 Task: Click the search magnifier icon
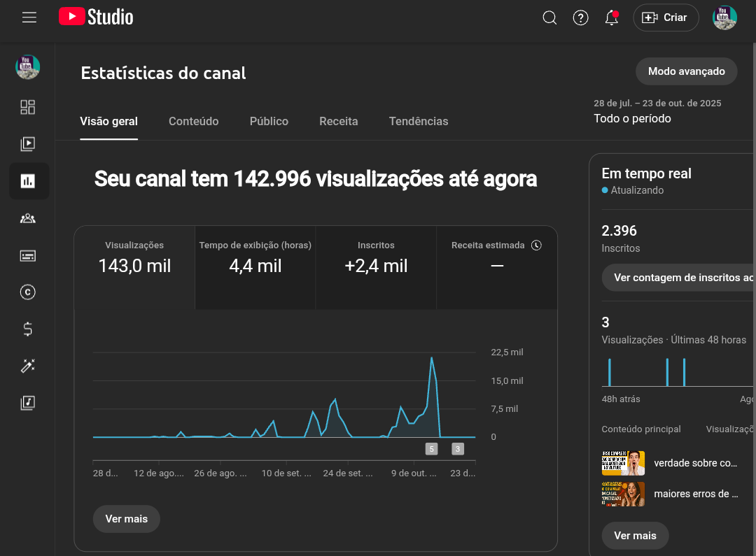click(549, 18)
